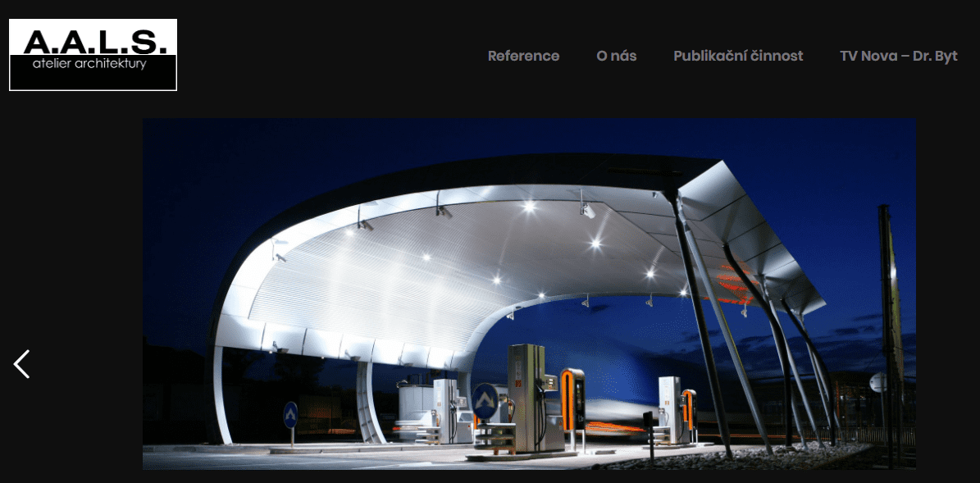The height and width of the screenshot is (483, 980).
Task: Open Publikační činnost in the navigation
Action: pyautogui.click(x=737, y=56)
